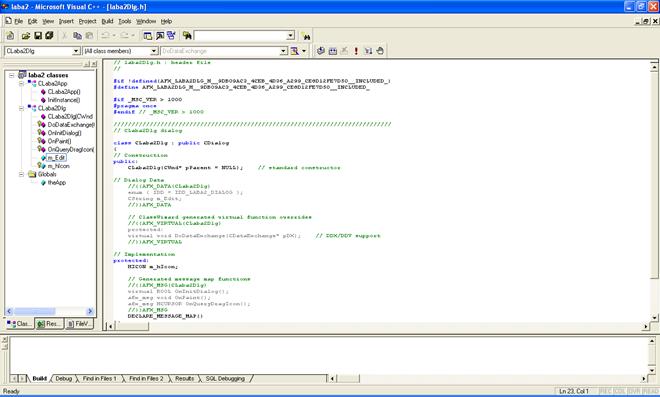This screenshot has height=397, width=660.
Task: Click the Find in Files binoculars icon
Action: [187, 36]
